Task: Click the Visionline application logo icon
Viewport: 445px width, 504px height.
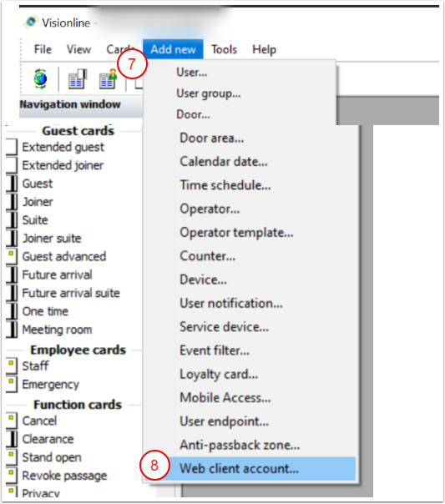Action: point(31,23)
